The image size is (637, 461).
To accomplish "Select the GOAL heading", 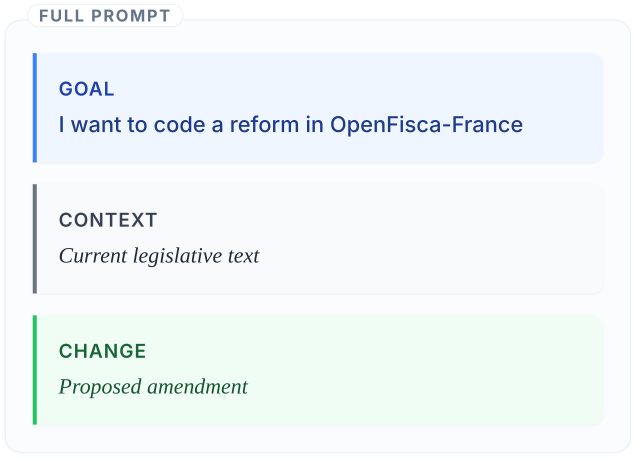I will [87, 89].
